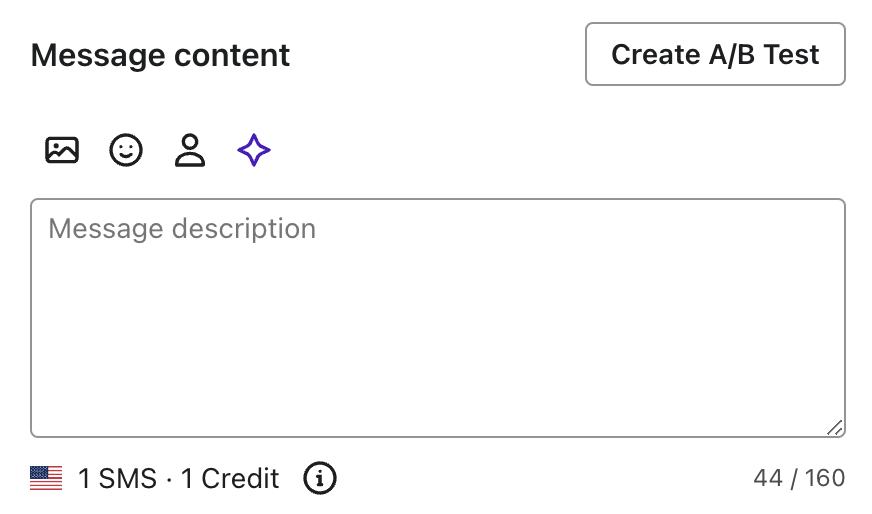This screenshot has height=514, width=872.
Task: Select the smiley face toolbar icon
Action: pos(126,151)
